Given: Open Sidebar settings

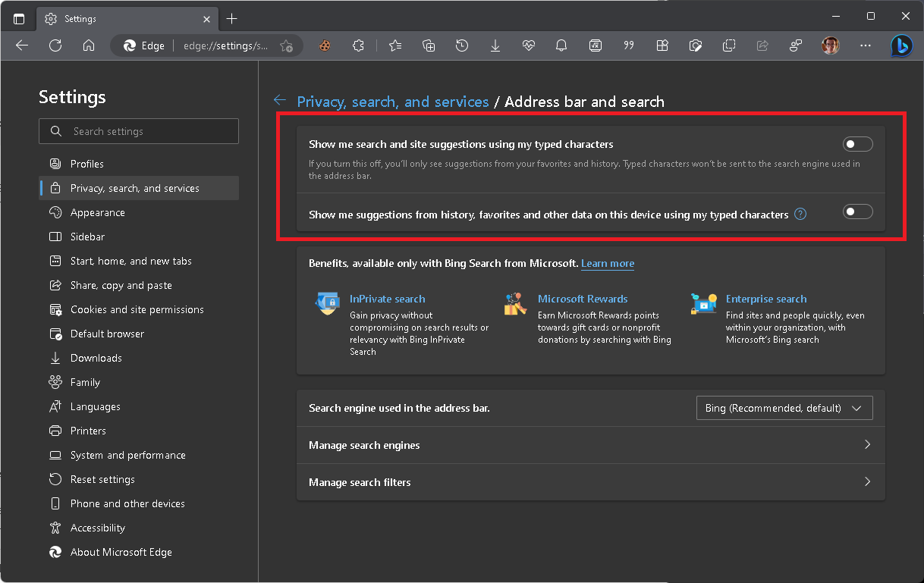Looking at the screenshot, I should pyautogui.click(x=139, y=237).
